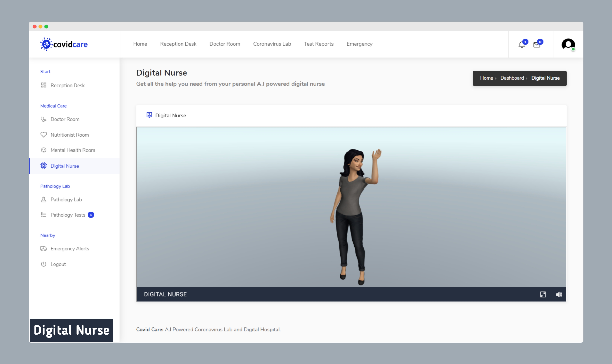Select Emergency in top navigation
The height and width of the screenshot is (364, 612).
[x=359, y=44]
